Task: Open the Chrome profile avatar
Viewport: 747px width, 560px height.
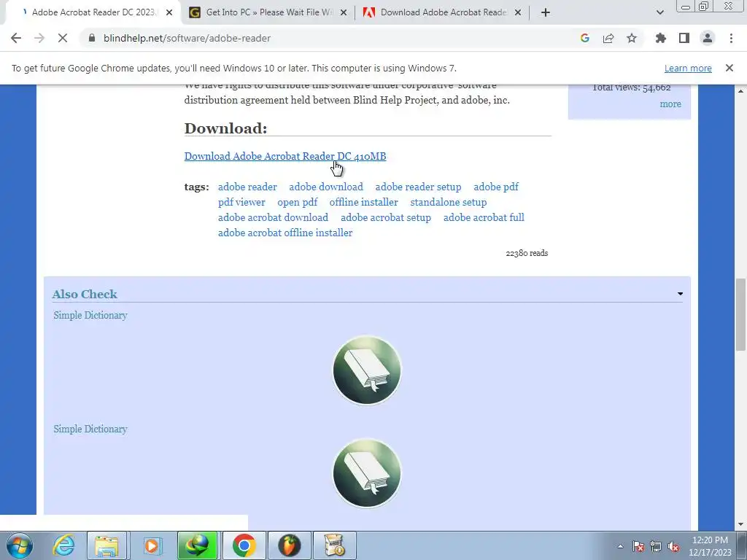Action: click(708, 38)
